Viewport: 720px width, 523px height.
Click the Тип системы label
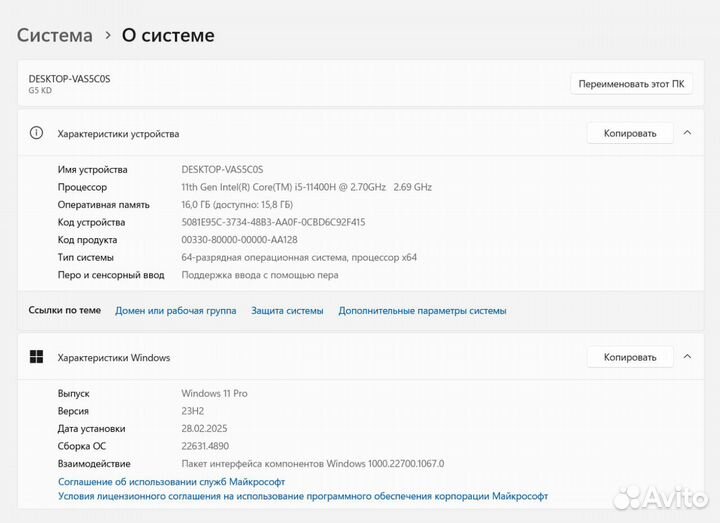85,258
